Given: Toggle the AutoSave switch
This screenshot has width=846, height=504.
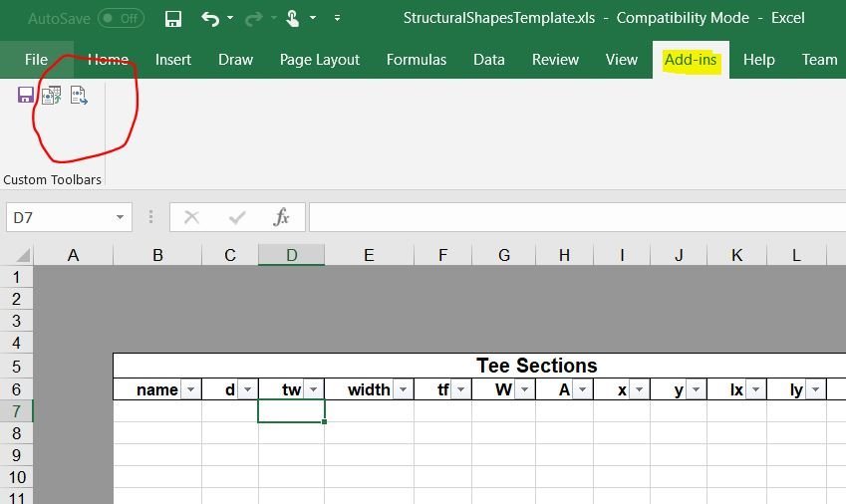Looking at the screenshot, I should (x=121, y=19).
